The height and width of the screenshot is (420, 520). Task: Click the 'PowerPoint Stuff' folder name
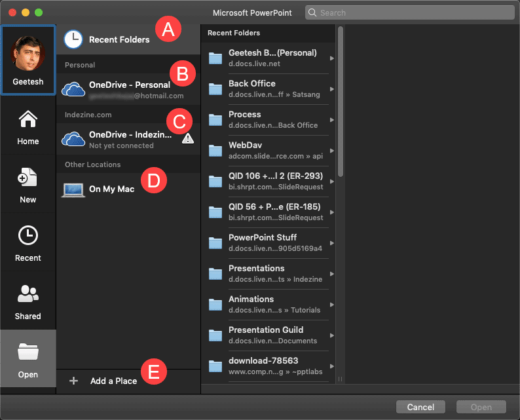pos(263,238)
